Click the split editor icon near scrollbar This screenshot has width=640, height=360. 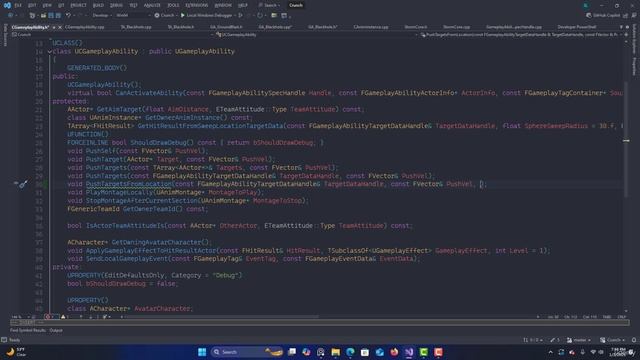click(x=626, y=35)
